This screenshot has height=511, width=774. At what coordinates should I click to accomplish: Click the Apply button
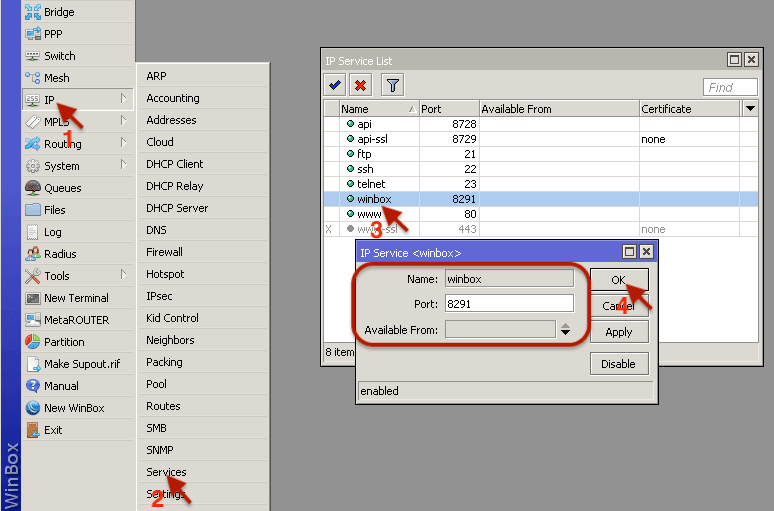coord(619,332)
